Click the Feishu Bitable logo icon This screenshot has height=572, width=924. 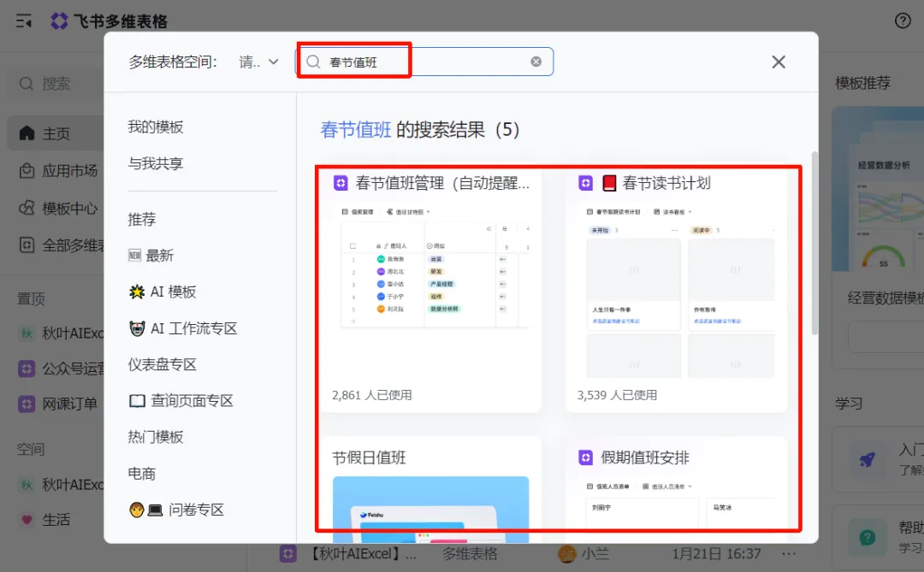click(x=59, y=21)
